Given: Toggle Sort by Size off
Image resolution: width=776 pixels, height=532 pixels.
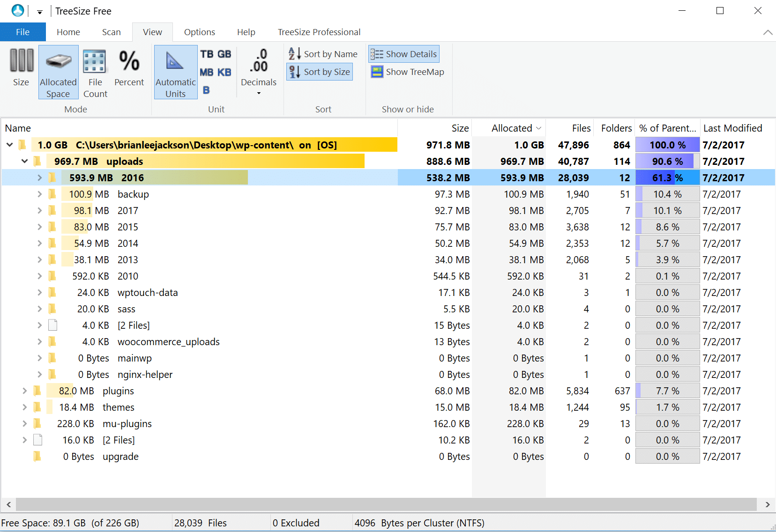Looking at the screenshot, I should (x=319, y=72).
